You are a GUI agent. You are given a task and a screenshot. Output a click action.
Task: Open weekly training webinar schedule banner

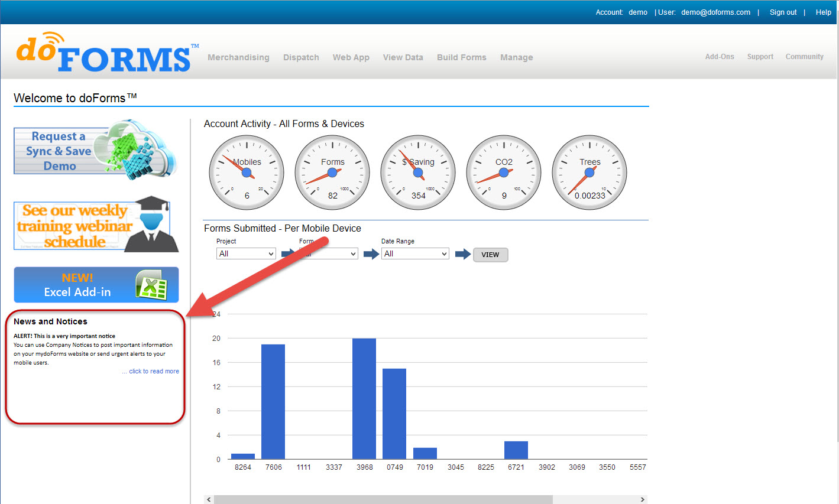click(x=96, y=225)
